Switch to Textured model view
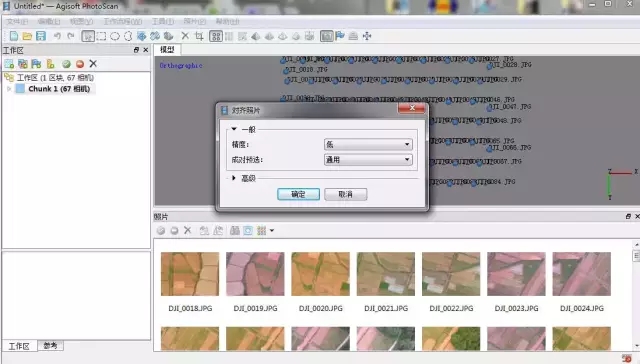The image size is (640, 364). coord(296,36)
